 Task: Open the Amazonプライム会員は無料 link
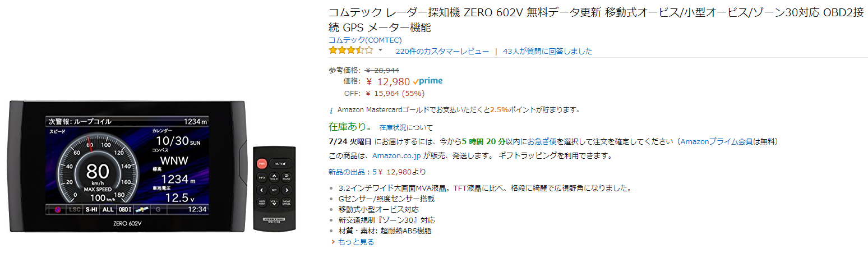pos(727,141)
